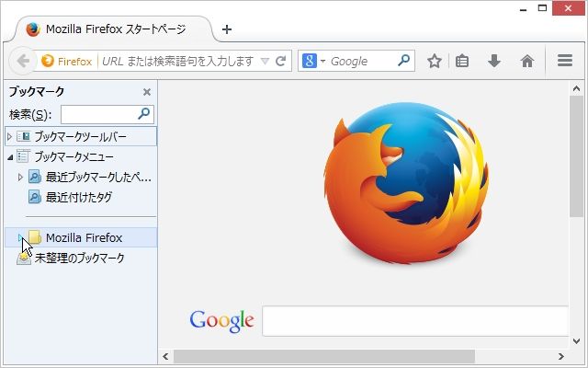Select 最近ブックマークしたペ... row
The height and width of the screenshot is (368, 588).
[x=81, y=177]
